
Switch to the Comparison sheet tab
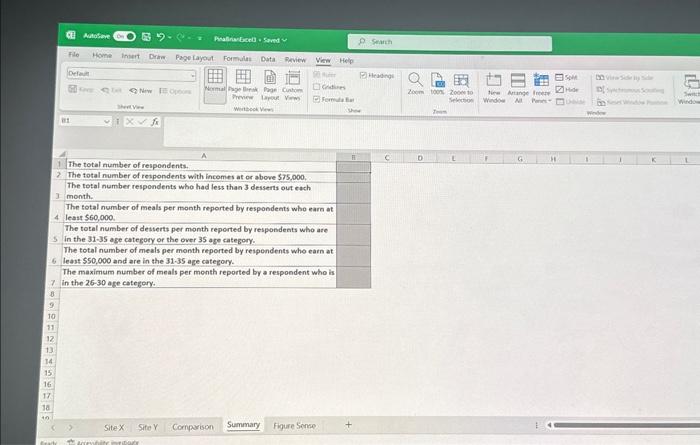(192, 427)
